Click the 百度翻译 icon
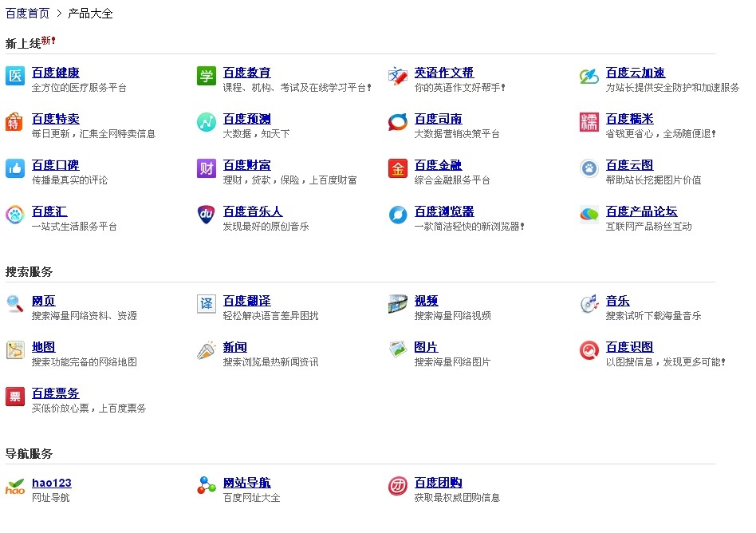 tap(207, 304)
